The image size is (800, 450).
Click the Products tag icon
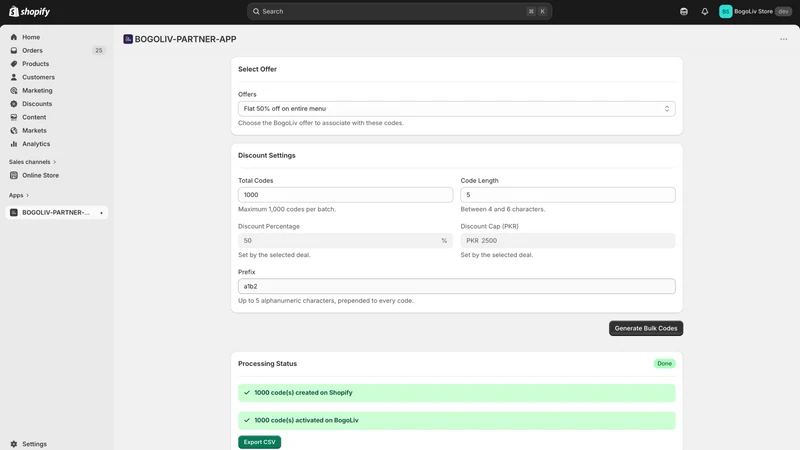[14, 64]
